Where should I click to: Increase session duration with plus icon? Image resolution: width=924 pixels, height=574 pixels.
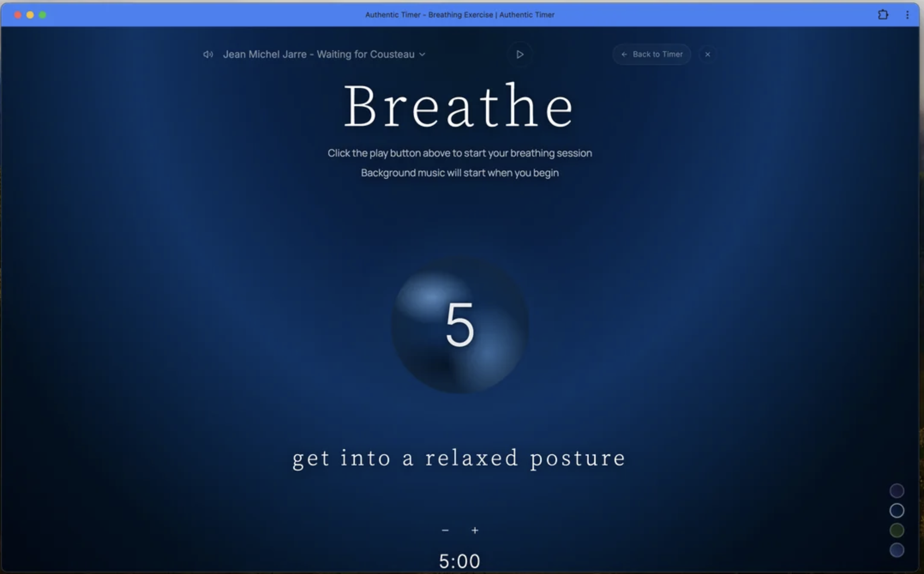coord(475,531)
